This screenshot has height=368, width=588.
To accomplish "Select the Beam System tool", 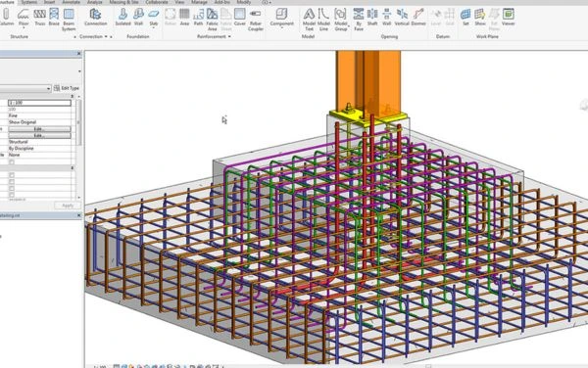I will click(x=69, y=20).
